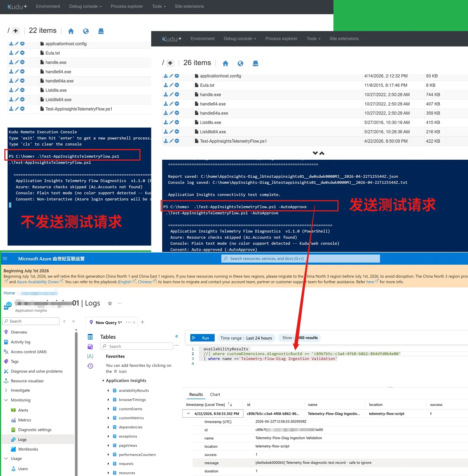Open the Query history pane icon
This screenshot has height=476, width=468.
point(90,366)
